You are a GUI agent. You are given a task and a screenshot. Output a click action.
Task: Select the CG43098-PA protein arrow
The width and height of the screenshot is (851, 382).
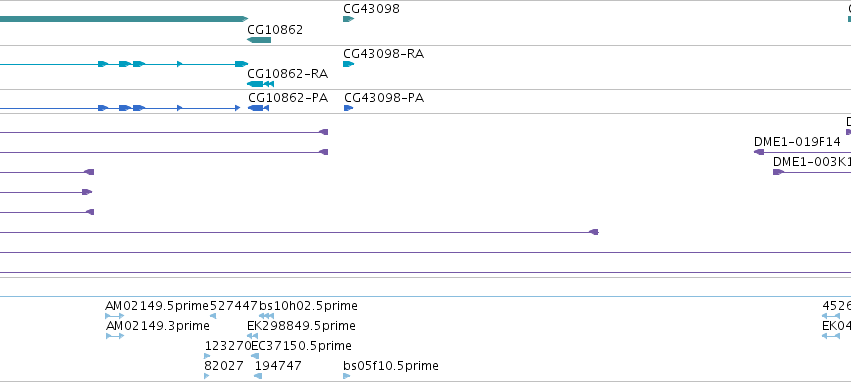click(348, 108)
